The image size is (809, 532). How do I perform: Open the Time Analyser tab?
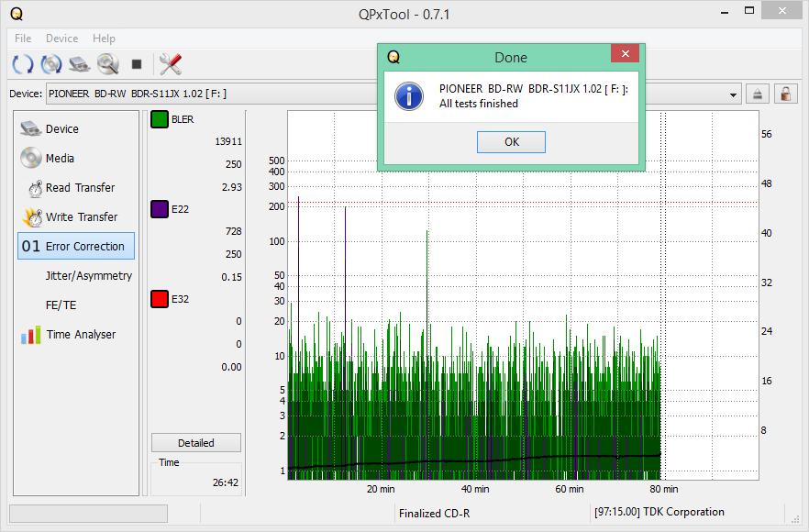tap(76, 335)
